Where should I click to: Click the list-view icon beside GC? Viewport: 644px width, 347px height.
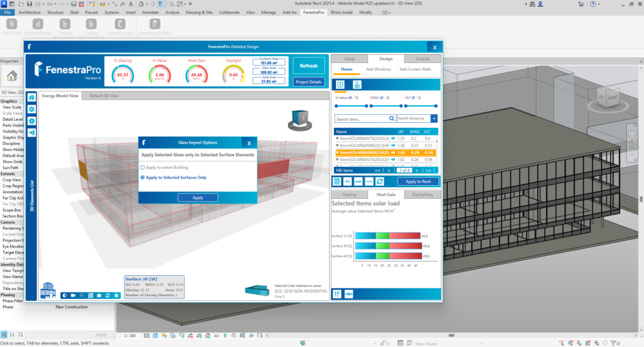[x=337, y=181]
